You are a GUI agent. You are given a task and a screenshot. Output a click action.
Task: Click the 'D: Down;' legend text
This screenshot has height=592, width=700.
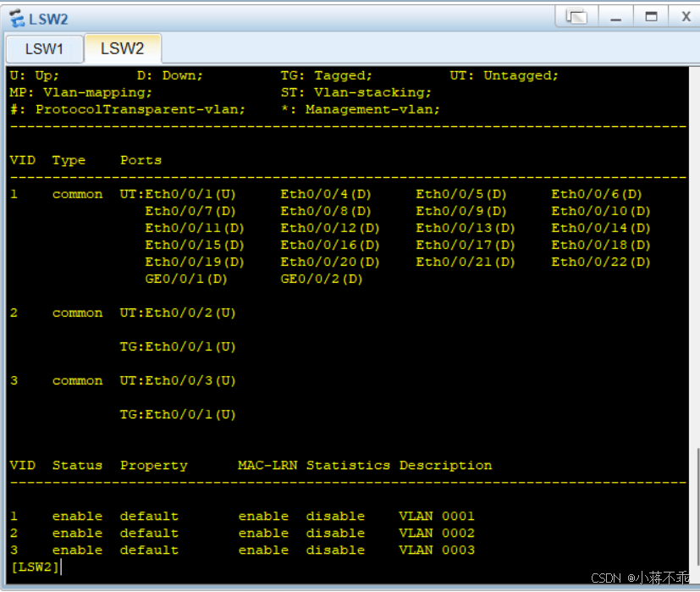click(x=170, y=75)
